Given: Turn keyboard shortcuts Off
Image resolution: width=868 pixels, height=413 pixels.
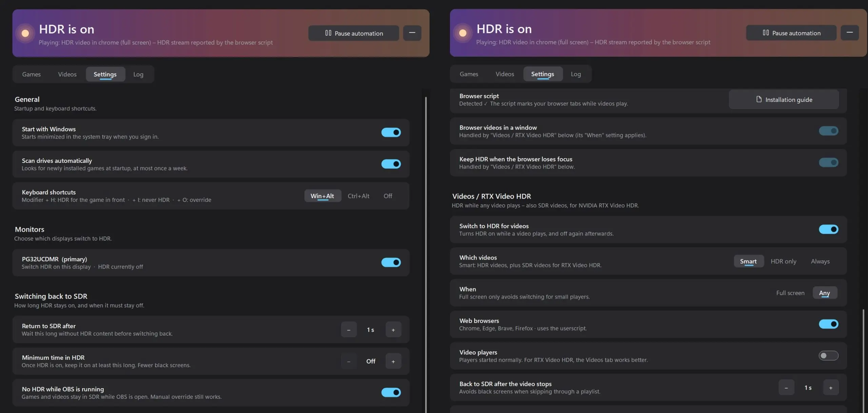Looking at the screenshot, I should coord(388,196).
